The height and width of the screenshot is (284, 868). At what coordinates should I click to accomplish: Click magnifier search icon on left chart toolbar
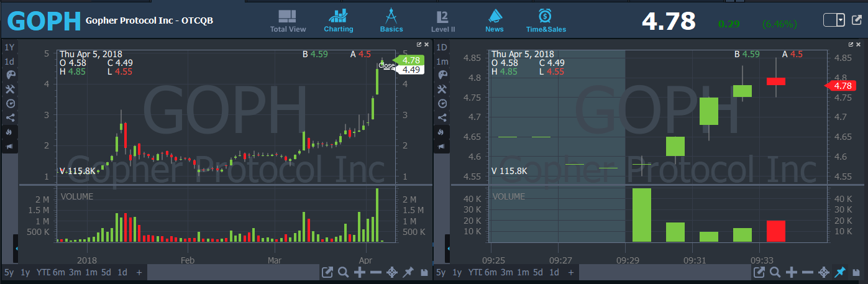pos(343,272)
